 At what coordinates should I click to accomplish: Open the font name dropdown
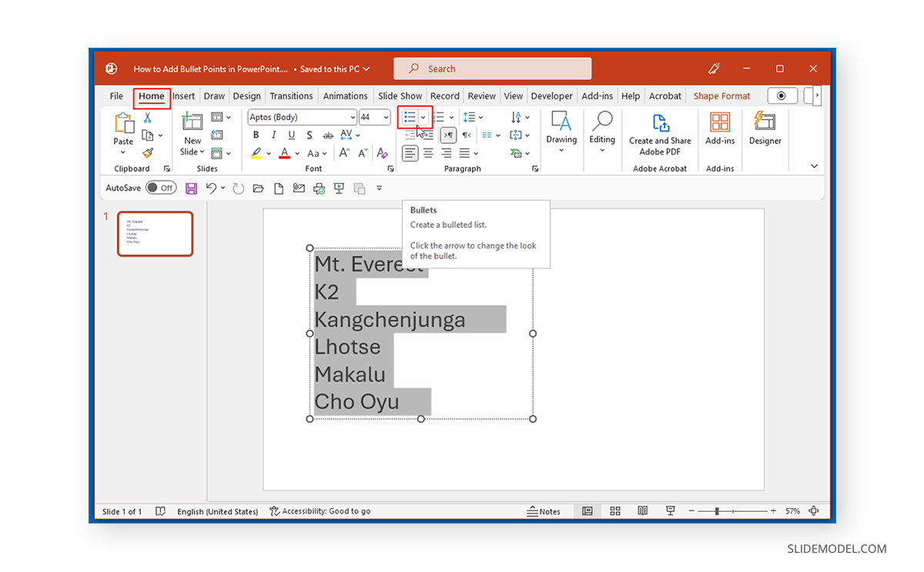(x=353, y=117)
